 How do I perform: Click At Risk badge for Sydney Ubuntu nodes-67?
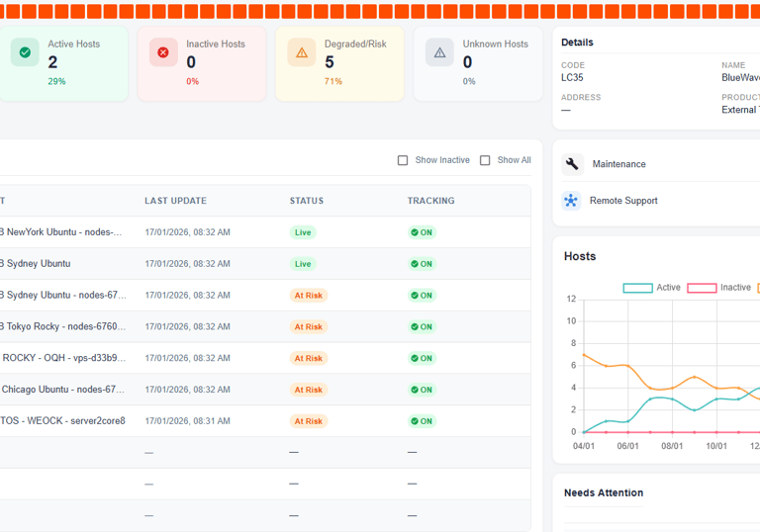[309, 296]
